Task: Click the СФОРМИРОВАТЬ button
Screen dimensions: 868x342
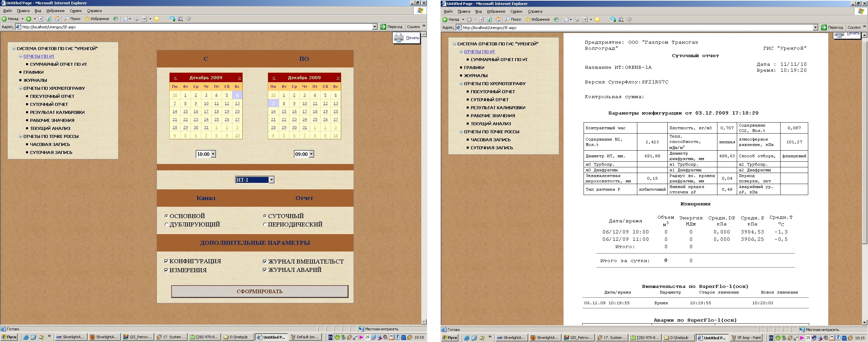Action: click(259, 292)
